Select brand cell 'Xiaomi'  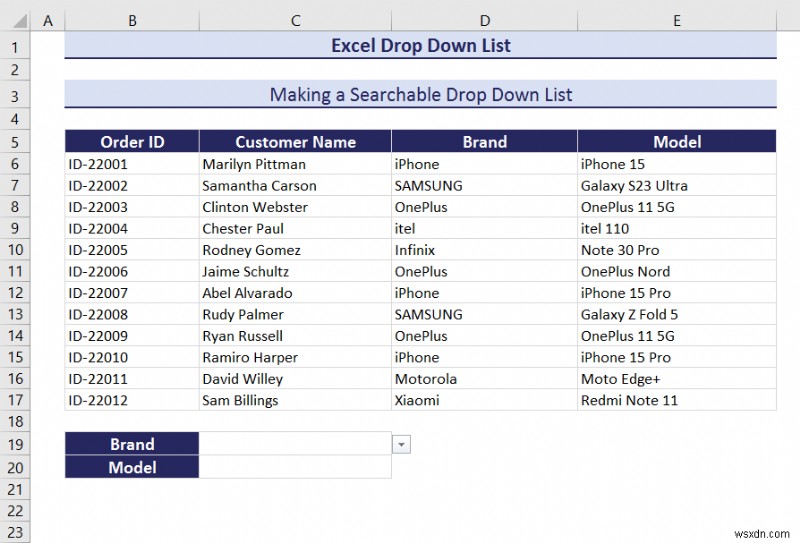pos(485,400)
